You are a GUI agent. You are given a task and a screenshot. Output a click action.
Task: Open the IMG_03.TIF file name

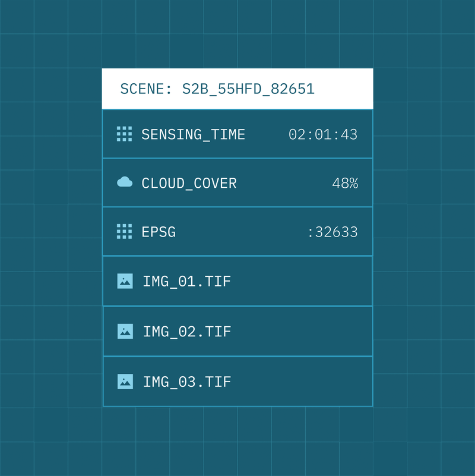pyautogui.click(x=186, y=382)
